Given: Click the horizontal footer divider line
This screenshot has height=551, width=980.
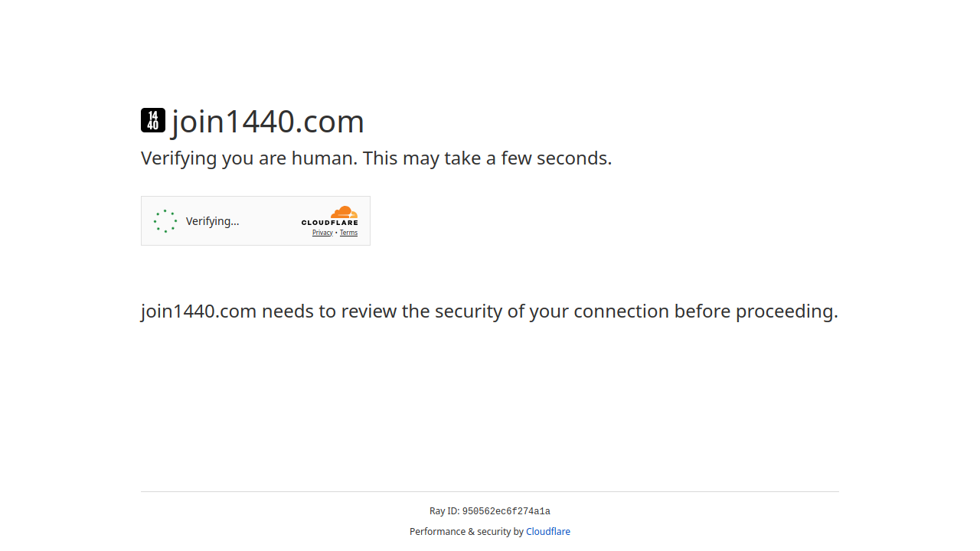Looking at the screenshot, I should click(x=490, y=491).
